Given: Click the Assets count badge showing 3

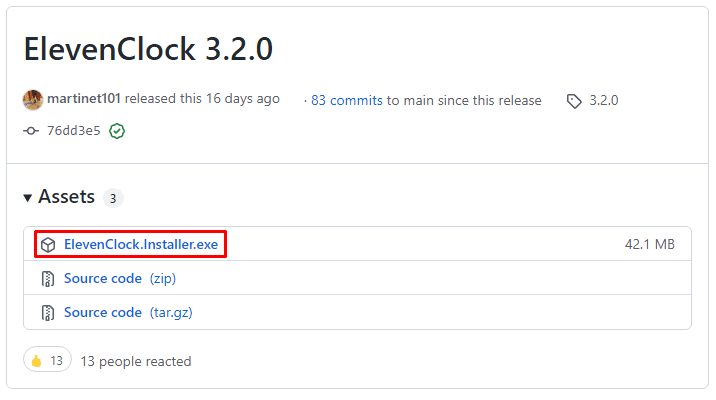Looking at the screenshot, I should point(113,198).
